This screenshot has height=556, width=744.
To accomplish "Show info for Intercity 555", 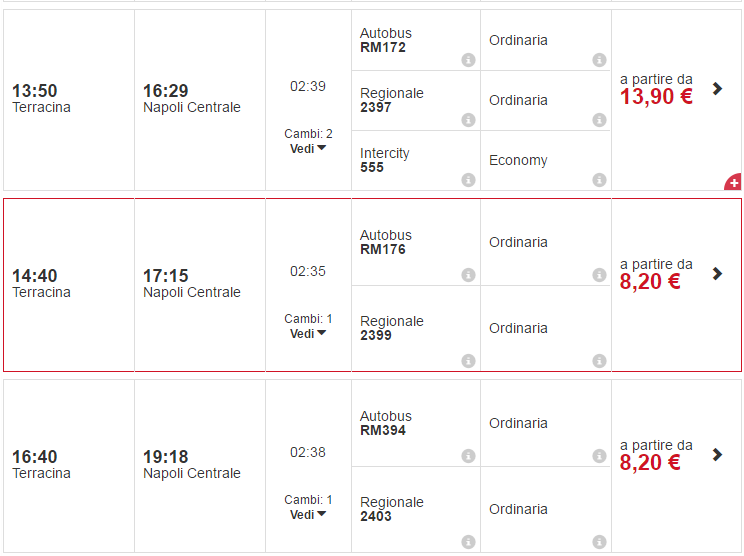I will pyautogui.click(x=468, y=180).
